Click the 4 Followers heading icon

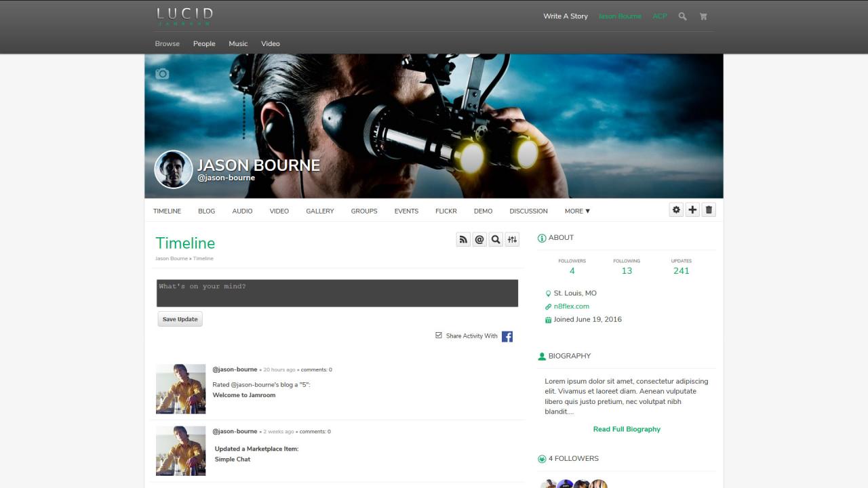point(542,459)
